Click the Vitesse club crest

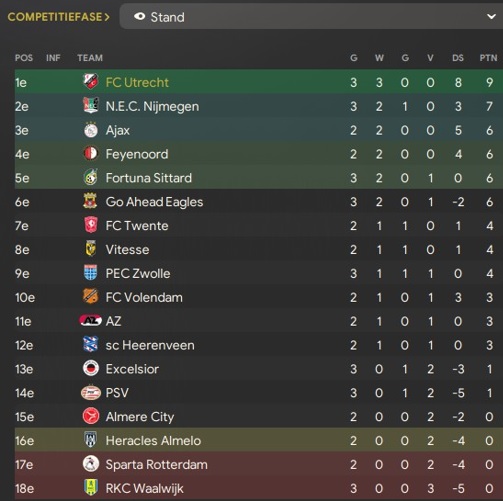point(90,249)
